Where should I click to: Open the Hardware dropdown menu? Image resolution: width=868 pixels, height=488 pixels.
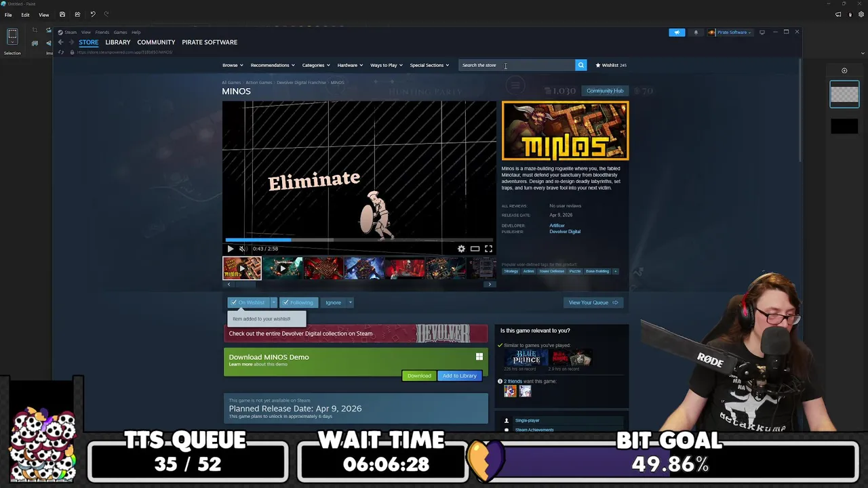tap(350, 65)
